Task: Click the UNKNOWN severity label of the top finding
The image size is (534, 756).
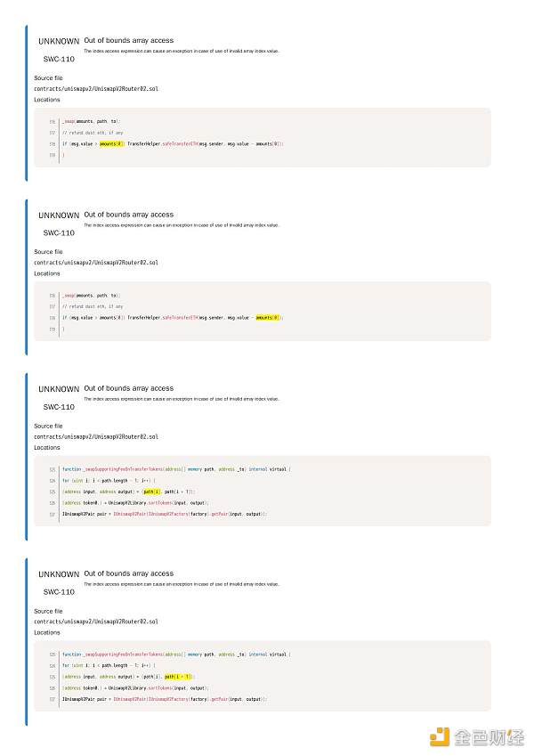Action: (59, 42)
